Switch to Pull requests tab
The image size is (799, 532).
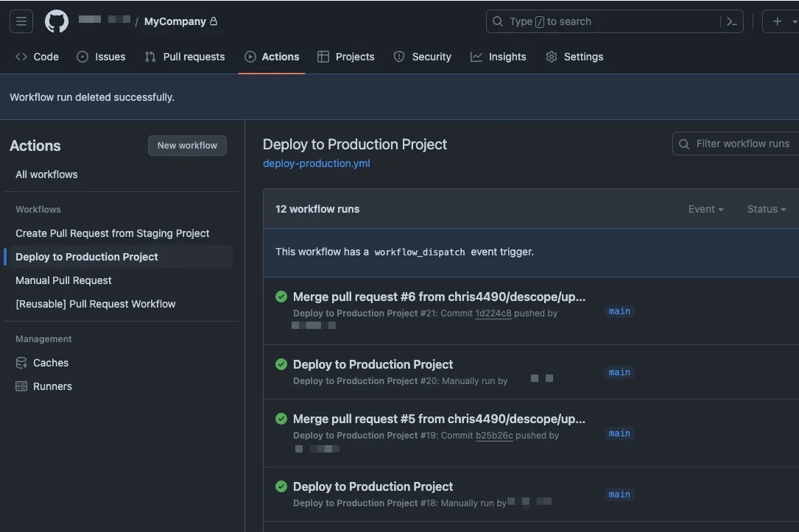[x=184, y=57]
